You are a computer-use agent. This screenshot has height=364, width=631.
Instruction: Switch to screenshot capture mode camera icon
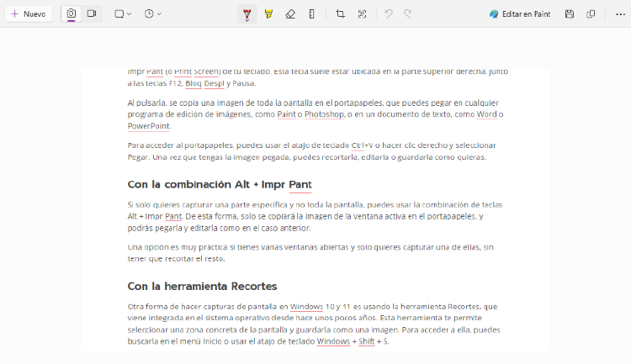(x=72, y=14)
